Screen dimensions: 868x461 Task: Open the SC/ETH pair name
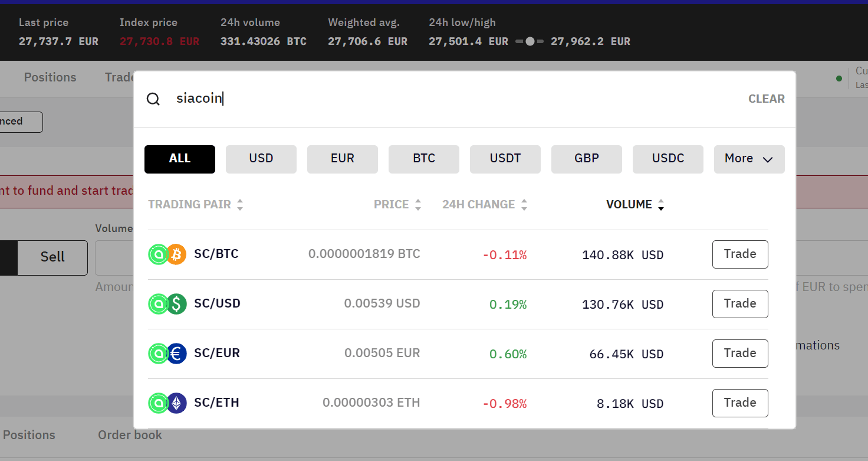point(216,403)
